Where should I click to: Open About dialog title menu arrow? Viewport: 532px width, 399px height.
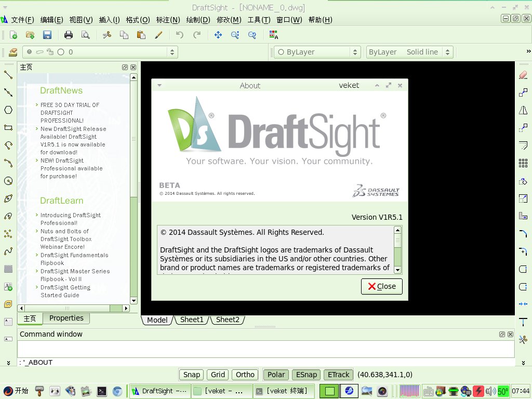point(159,86)
